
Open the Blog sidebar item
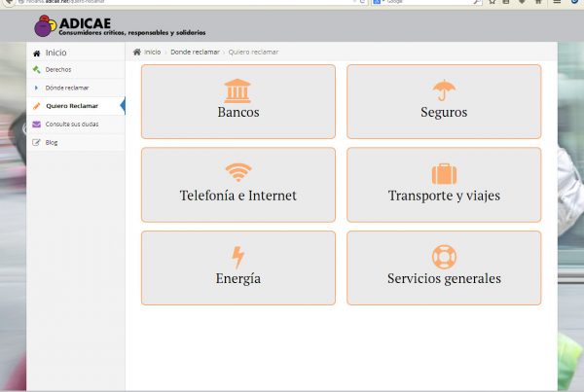52,142
